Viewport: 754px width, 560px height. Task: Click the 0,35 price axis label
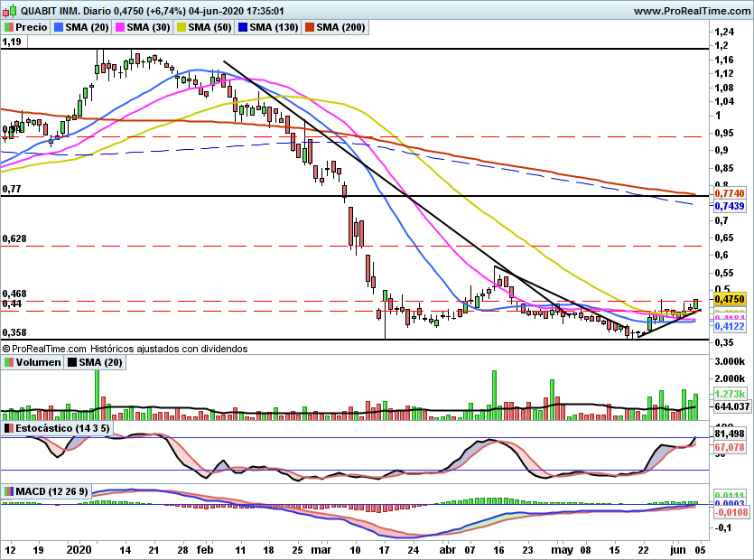coord(724,342)
